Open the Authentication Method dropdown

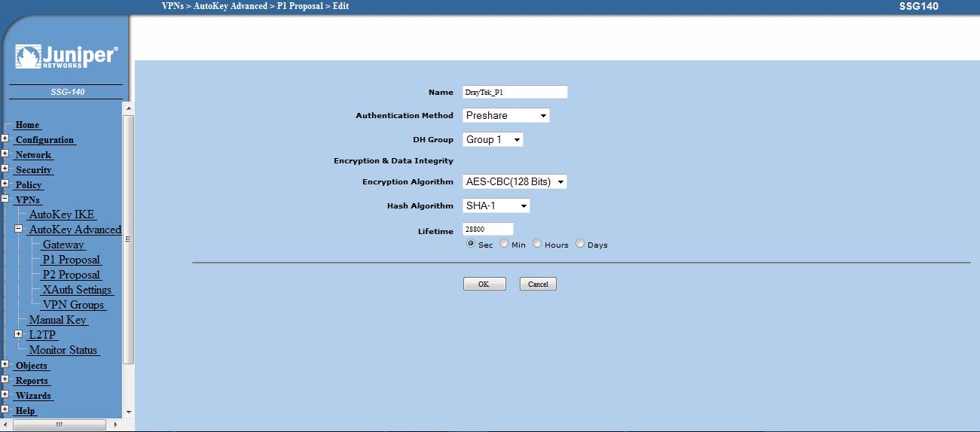pyautogui.click(x=505, y=116)
